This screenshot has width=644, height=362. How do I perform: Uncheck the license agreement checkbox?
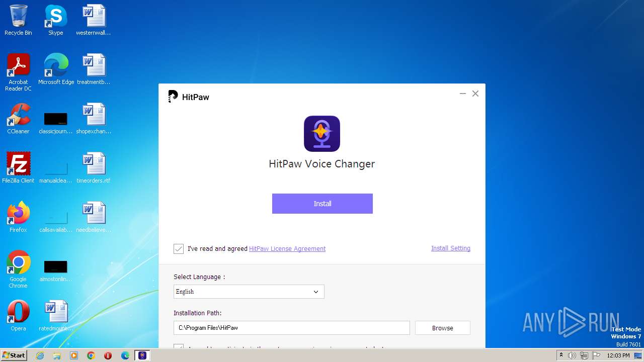click(x=179, y=249)
